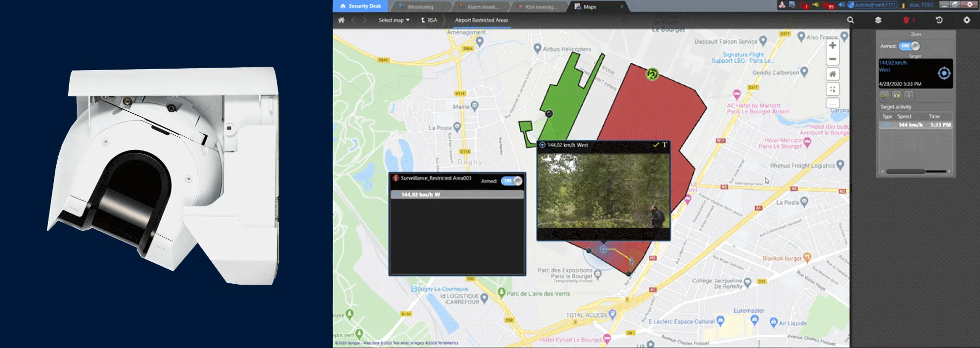Click the camera marker on green zone

549,114
